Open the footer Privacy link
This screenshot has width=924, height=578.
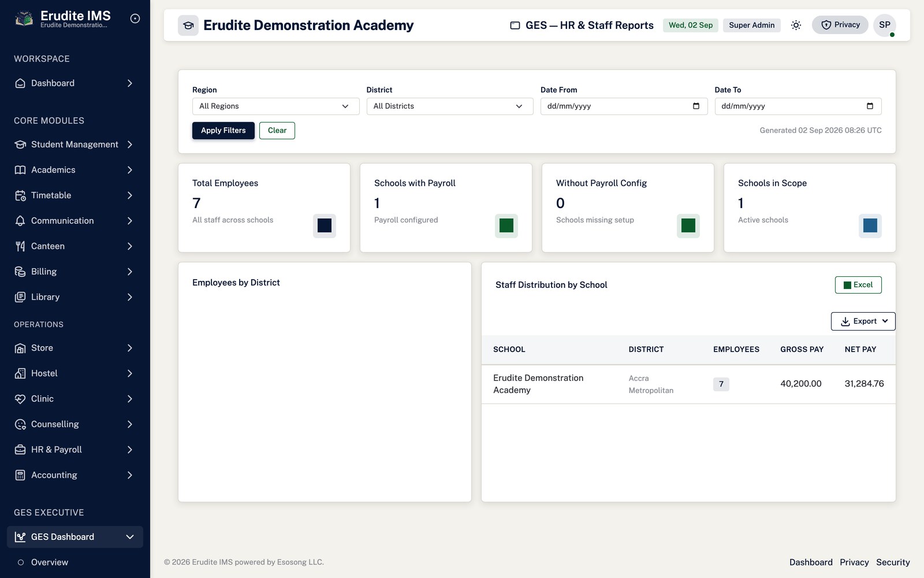[854, 562]
